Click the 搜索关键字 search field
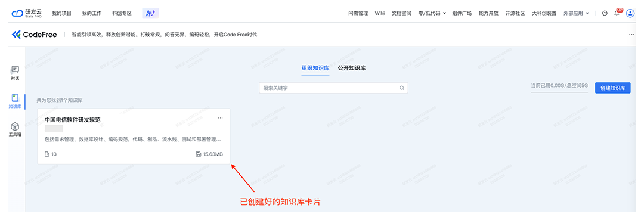 click(333, 88)
